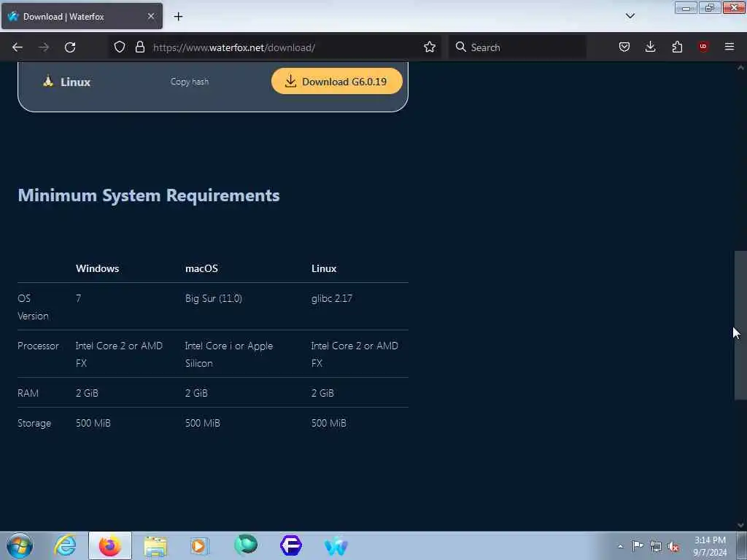The height and width of the screenshot is (560, 747).
Task: Click the Linux penguin icon
Action: pyautogui.click(x=47, y=82)
